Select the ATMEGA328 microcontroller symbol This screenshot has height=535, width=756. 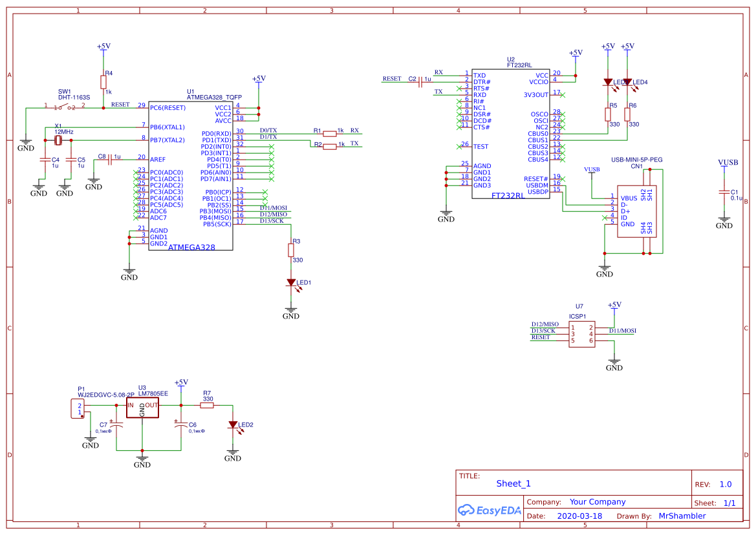coord(191,174)
